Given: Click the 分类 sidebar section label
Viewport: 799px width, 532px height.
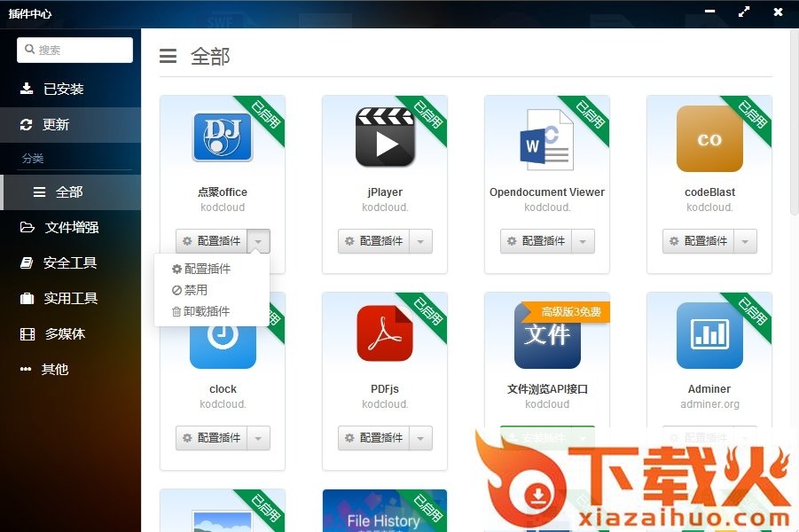Looking at the screenshot, I should 33,159.
